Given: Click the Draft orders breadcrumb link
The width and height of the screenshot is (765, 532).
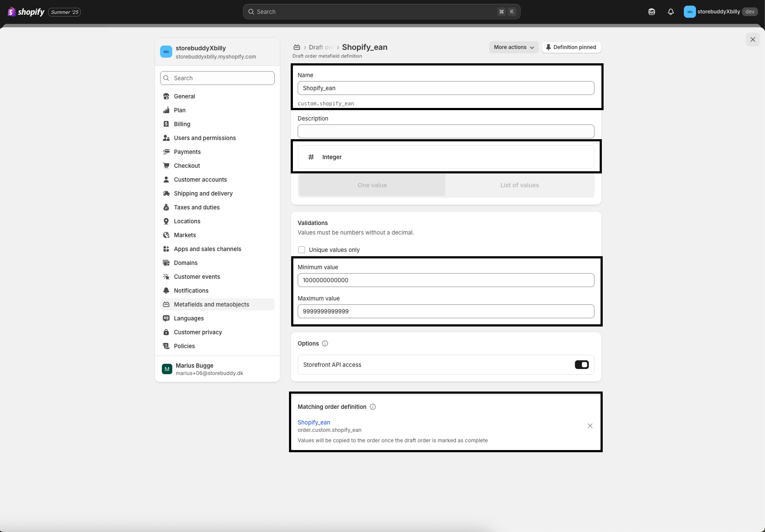Looking at the screenshot, I should click(321, 47).
